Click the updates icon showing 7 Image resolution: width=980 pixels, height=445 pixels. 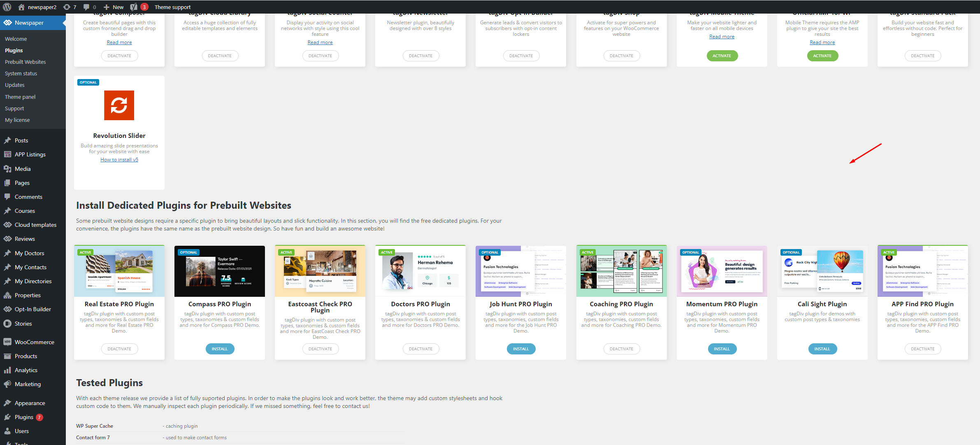[67, 7]
